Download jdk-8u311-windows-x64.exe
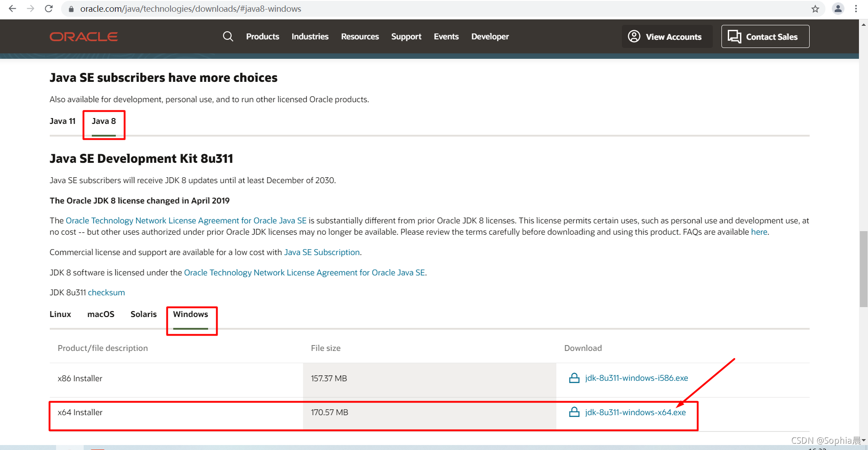Image resolution: width=868 pixels, height=450 pixels. click(636, 412)
